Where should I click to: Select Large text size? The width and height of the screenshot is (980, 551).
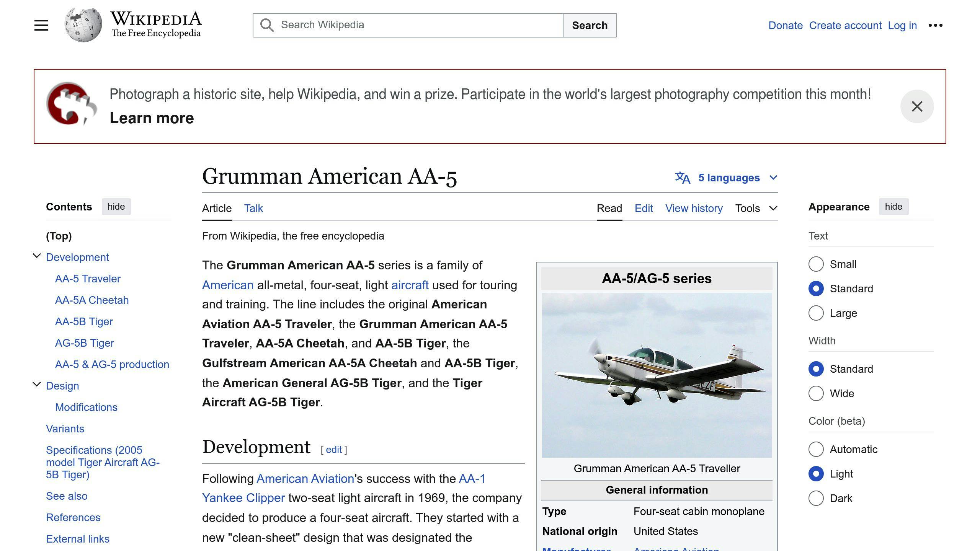pos(816,313)
